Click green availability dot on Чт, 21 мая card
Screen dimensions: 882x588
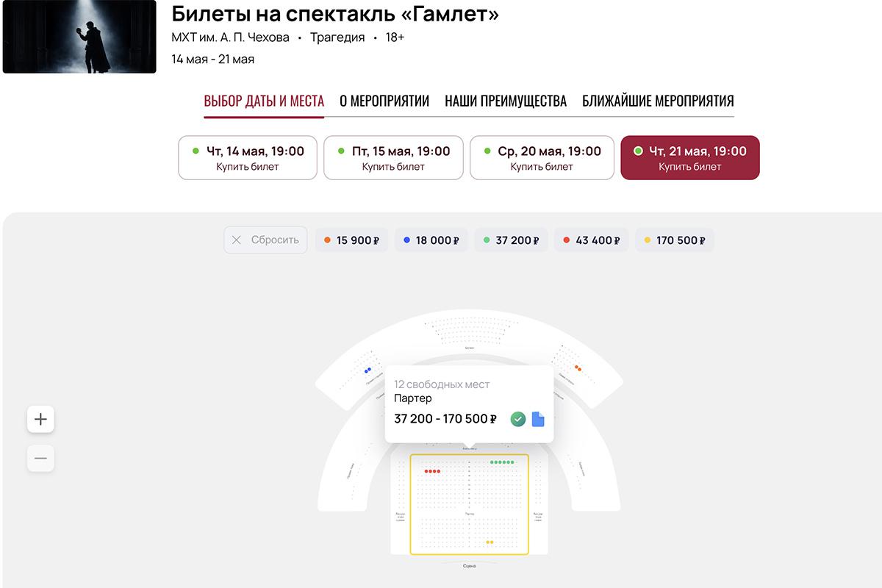tap(639, 152)
